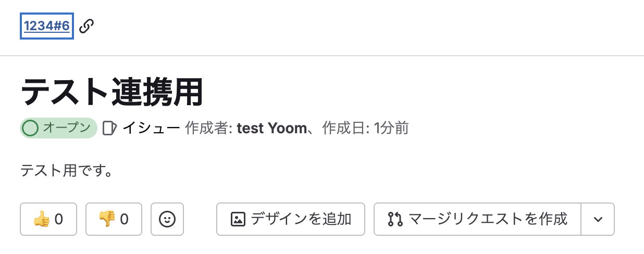644x254 pixels.
Task: Copy the issue link using the chain icon
Action: pos(86,26)
